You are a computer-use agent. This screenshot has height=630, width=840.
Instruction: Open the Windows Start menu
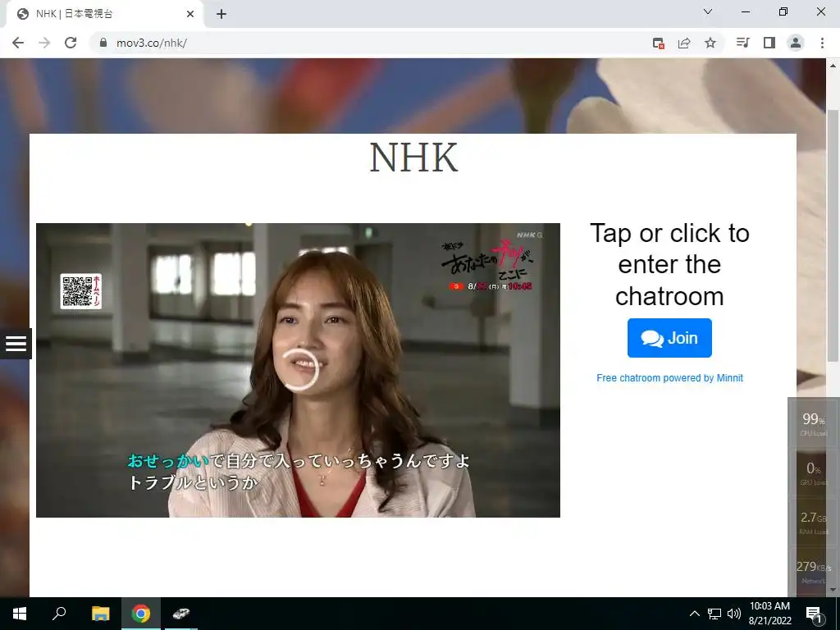pos(20,614)
